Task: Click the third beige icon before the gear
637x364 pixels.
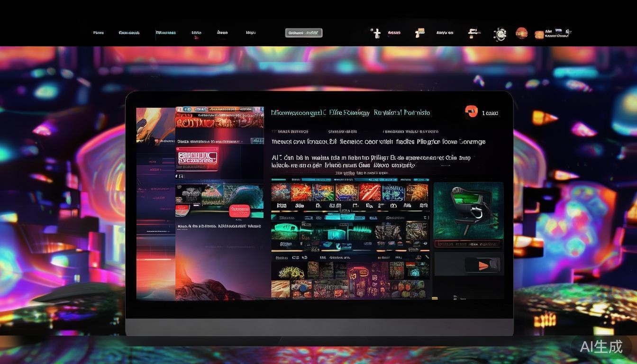Action: (x=472, y=33)
